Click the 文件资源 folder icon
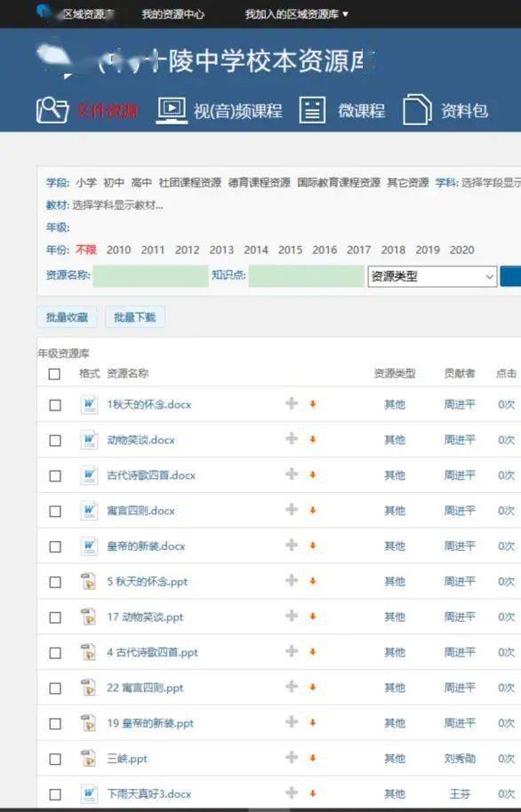The image size is (521, 812). 52,110
